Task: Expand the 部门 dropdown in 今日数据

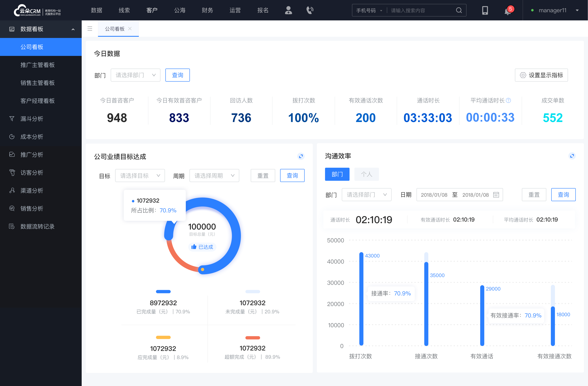Action: (x=134, y=74)
